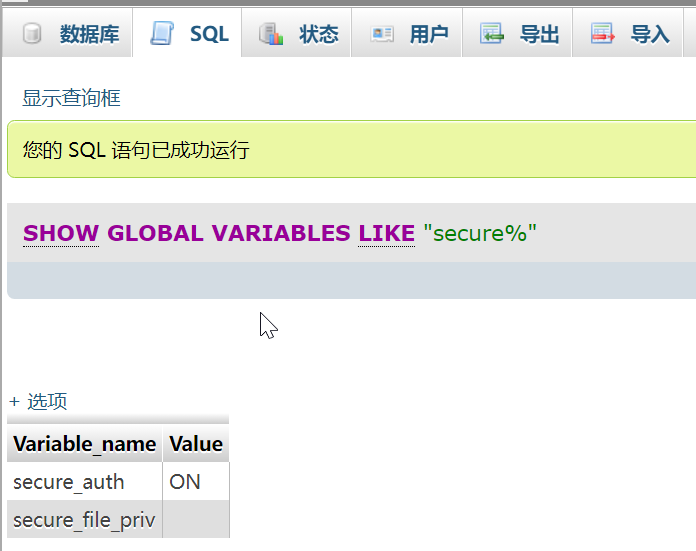This screenshot has height=551, width=696.
Task: Click the "secure%" string in query
Action: (x=480, y=233)
